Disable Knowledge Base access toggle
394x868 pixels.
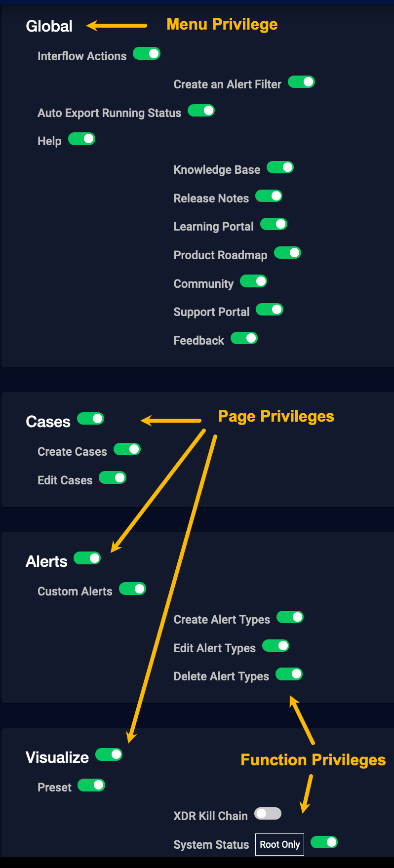(280, 167)
